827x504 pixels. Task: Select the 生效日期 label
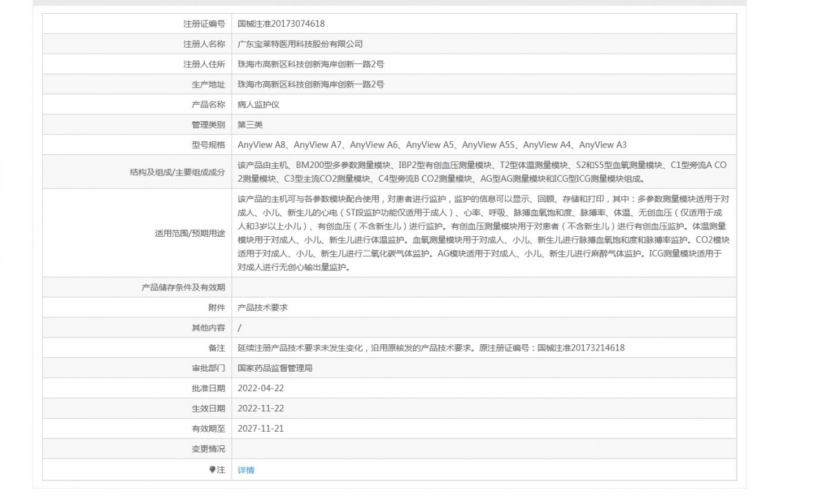[x=208, y=408]
